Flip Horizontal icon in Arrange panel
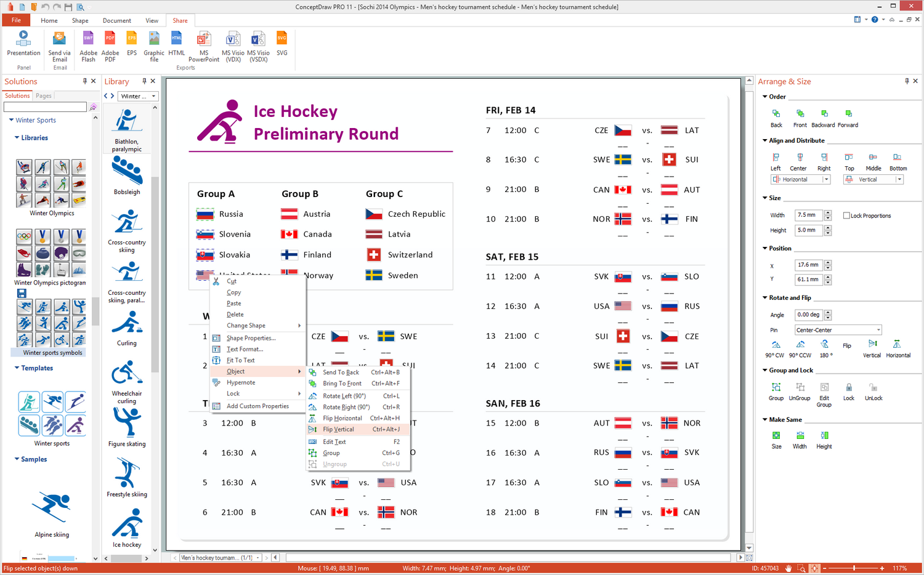Screen dimensions: 924x575 click(x=897, y=344)
